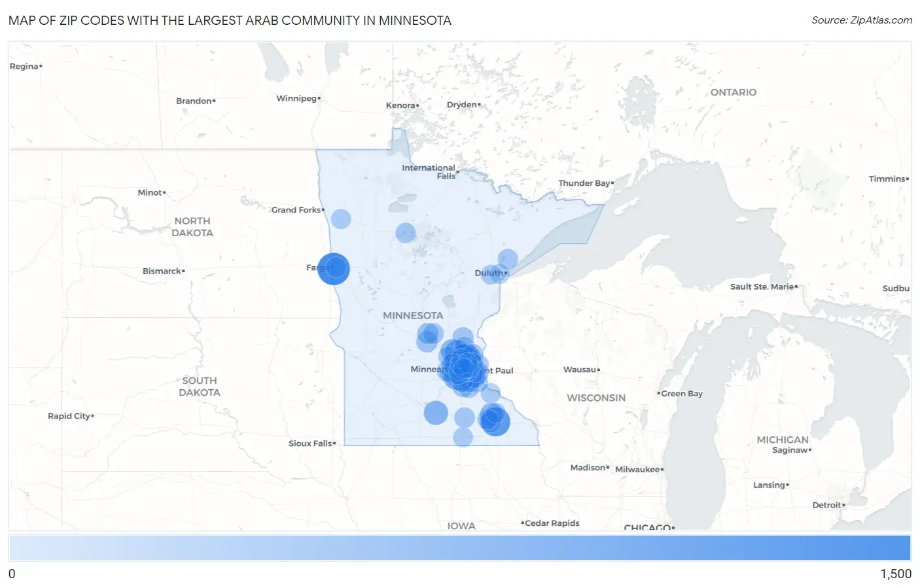Click the ONTARIO label
The height and width of the screenshot is (588, 920).
(734, 92)
